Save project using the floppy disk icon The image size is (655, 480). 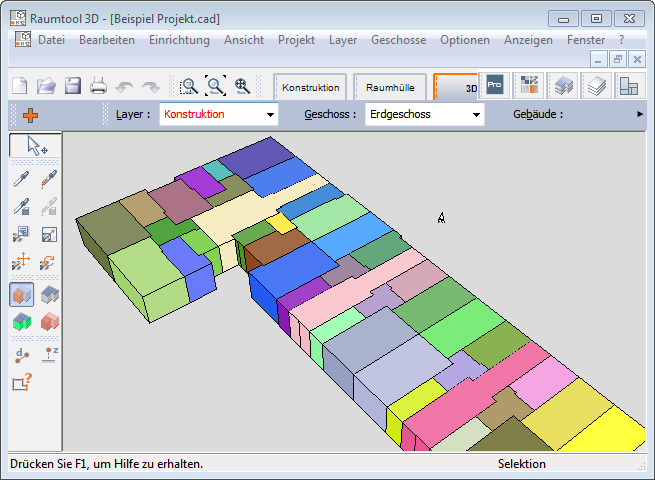coord(73,86)
